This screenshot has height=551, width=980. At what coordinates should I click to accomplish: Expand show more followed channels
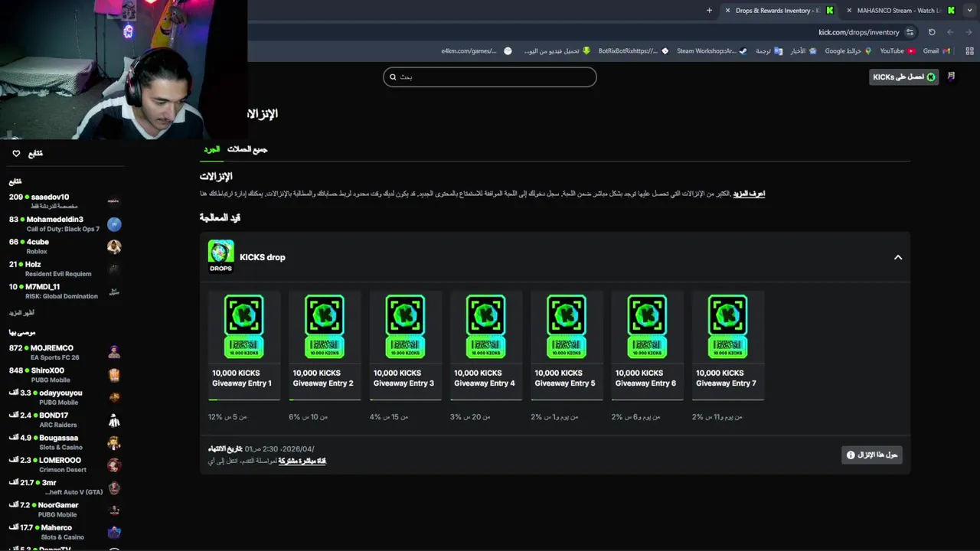(21, 313)
